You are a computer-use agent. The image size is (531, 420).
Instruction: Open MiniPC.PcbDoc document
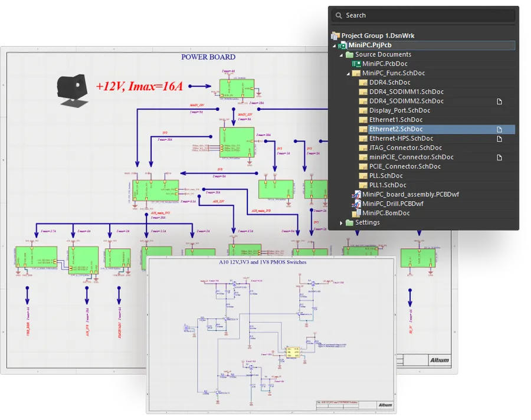tap(385, 64)
